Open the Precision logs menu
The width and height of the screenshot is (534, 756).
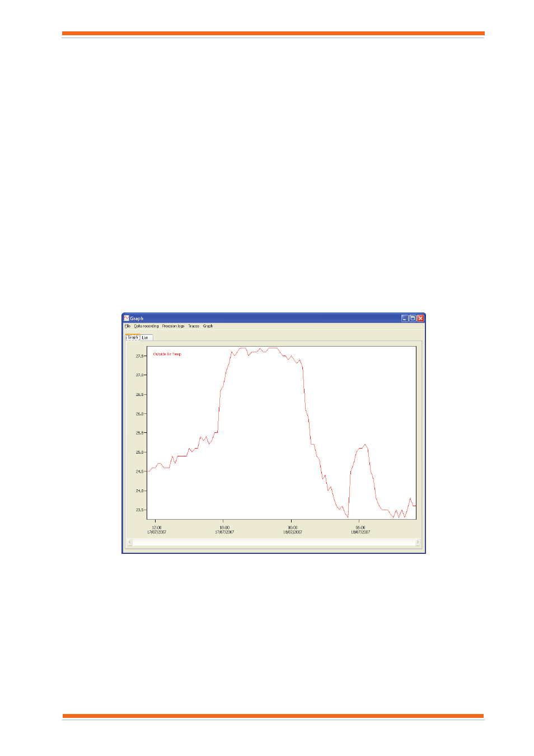click(173, 326)
